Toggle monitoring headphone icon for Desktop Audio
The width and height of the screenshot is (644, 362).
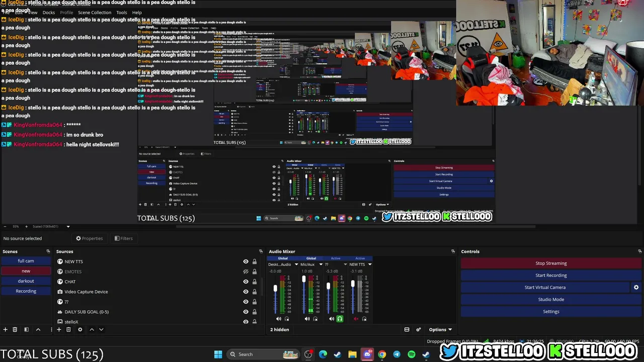287,319
